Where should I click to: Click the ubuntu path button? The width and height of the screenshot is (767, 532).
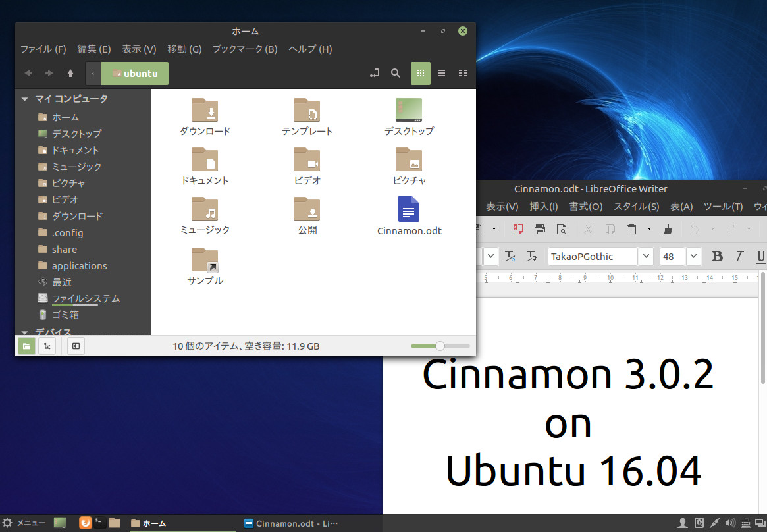point(135,73)
